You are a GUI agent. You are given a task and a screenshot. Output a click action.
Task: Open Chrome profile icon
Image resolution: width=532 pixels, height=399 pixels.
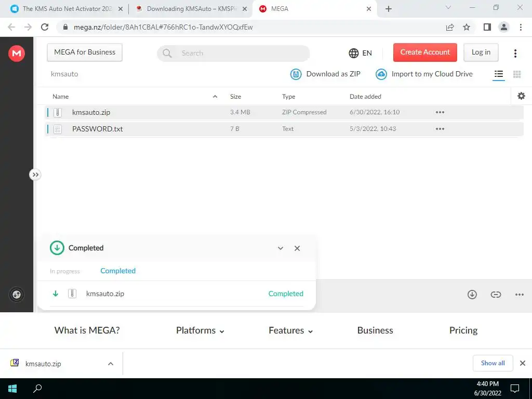pyautogui.click(x=504, y=27)
